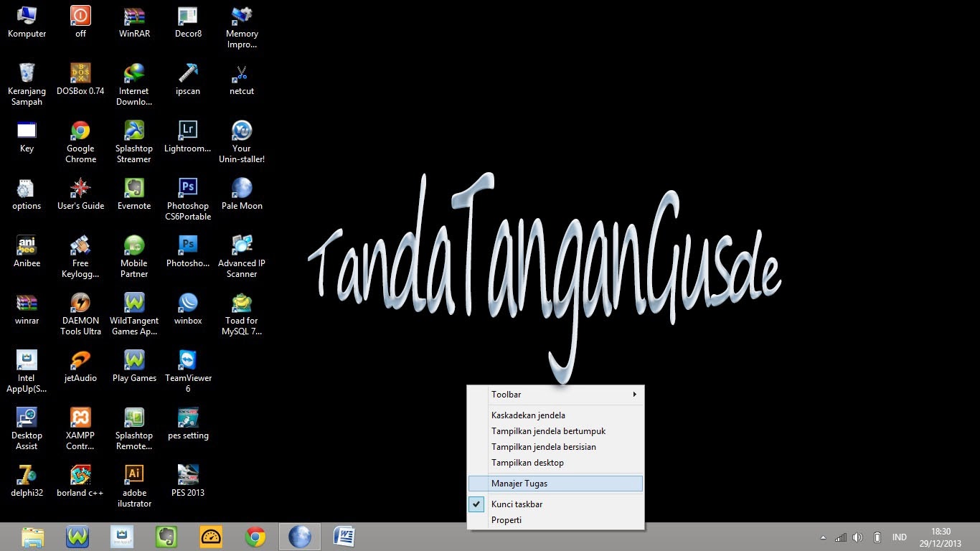Image resolution: width=980 pixels, height=551 pixels.
Task: Open the clock showing 29/12/2013
Action: (x=940, y=537)
